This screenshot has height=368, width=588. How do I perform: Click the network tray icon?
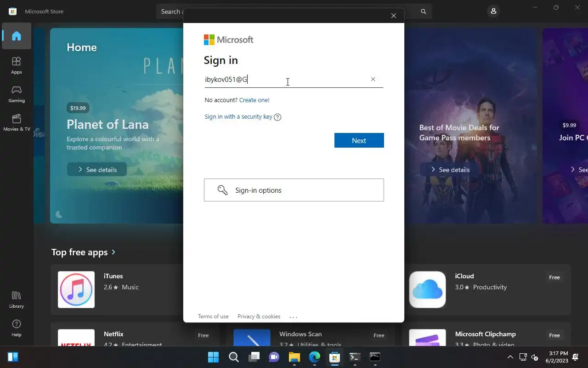[x=523, y=357]
